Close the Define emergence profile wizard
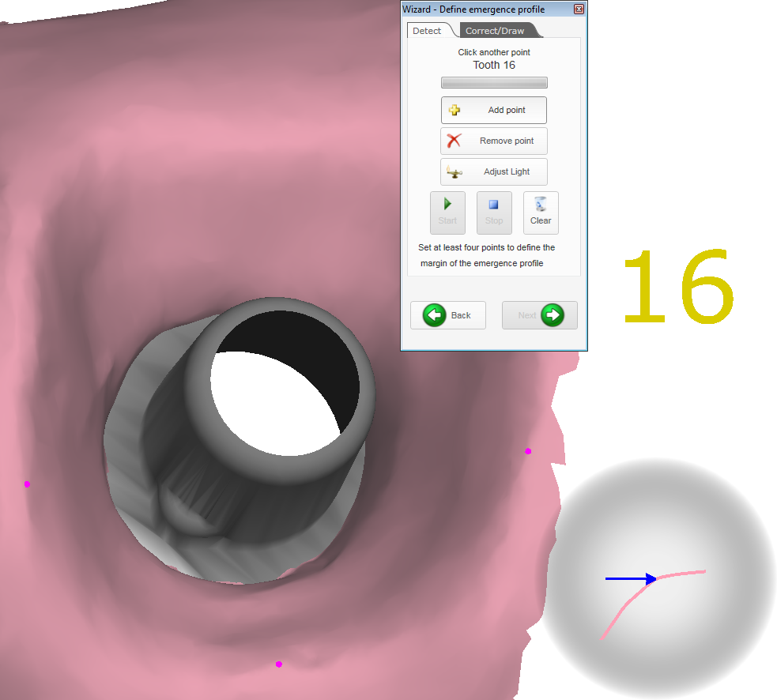Screen dimensions: 777x700 pos(579,9)
